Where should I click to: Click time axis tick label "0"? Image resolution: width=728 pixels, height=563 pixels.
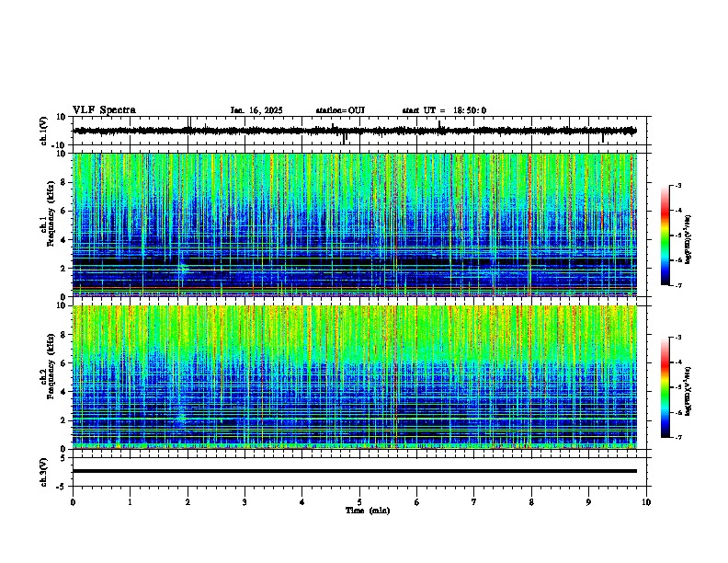[x=73, y=502]
